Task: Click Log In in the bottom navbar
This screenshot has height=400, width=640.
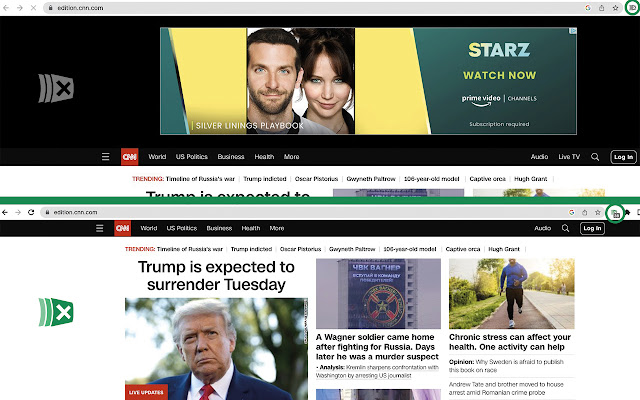Action: click(592, 228)
